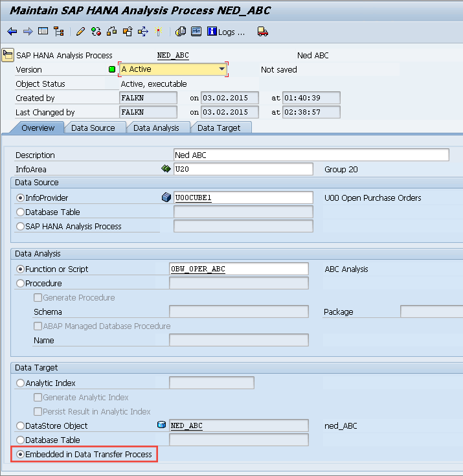The width and height of the screenshot is (463, 476).
Task: Click the Data Source Database Table input field
Action: (x=243, y=212)
